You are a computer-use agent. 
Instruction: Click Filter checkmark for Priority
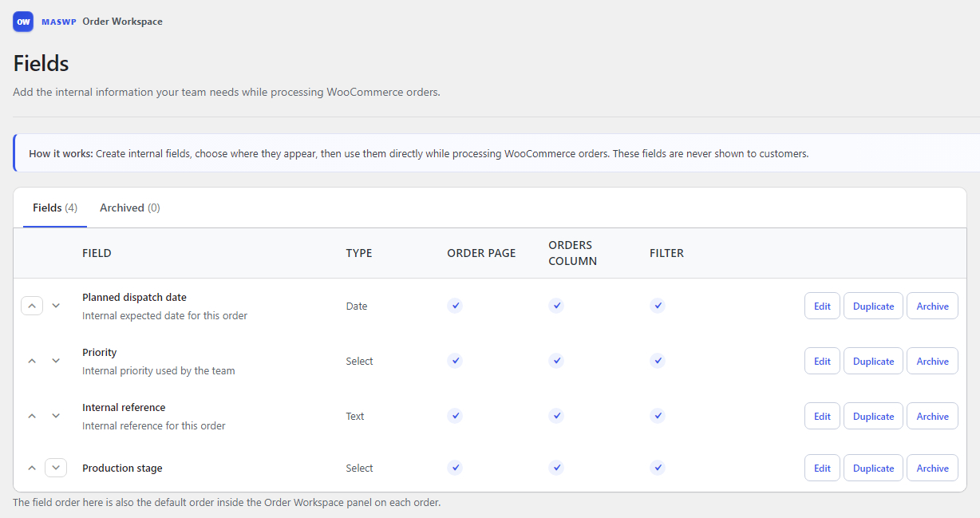tap(658, 361)
